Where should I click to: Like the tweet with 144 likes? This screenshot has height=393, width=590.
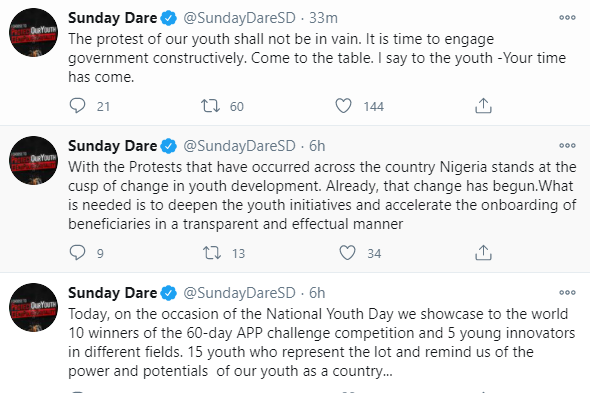343,106
